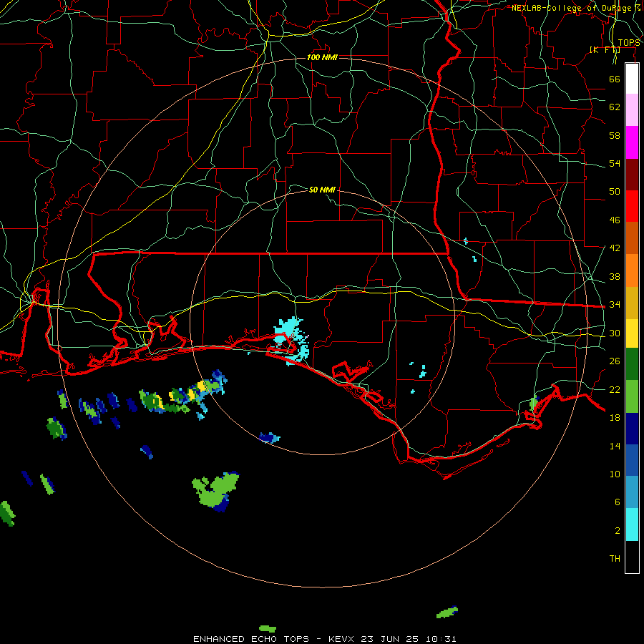The height and width of the screenshot is (644, 644).
Task: Click the legend value 42
Action: (x=615, y=248)
